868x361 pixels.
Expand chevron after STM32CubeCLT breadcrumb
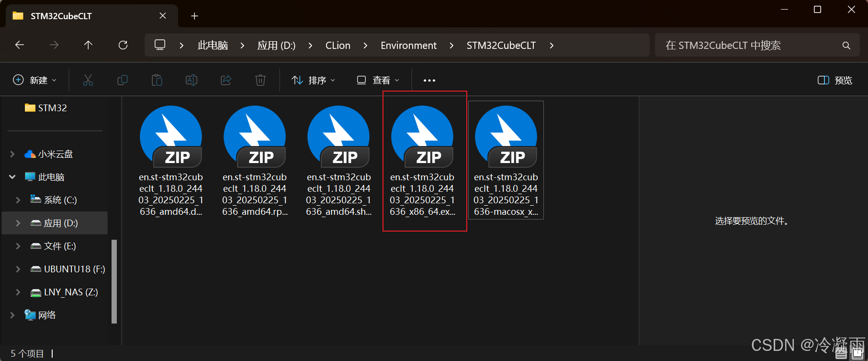(552, 46)
